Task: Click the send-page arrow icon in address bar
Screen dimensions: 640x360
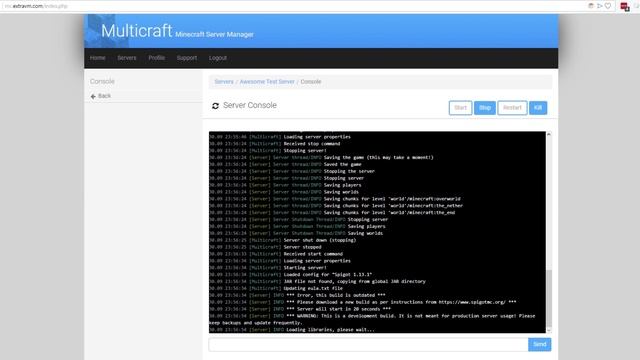Action: [599, 6]
